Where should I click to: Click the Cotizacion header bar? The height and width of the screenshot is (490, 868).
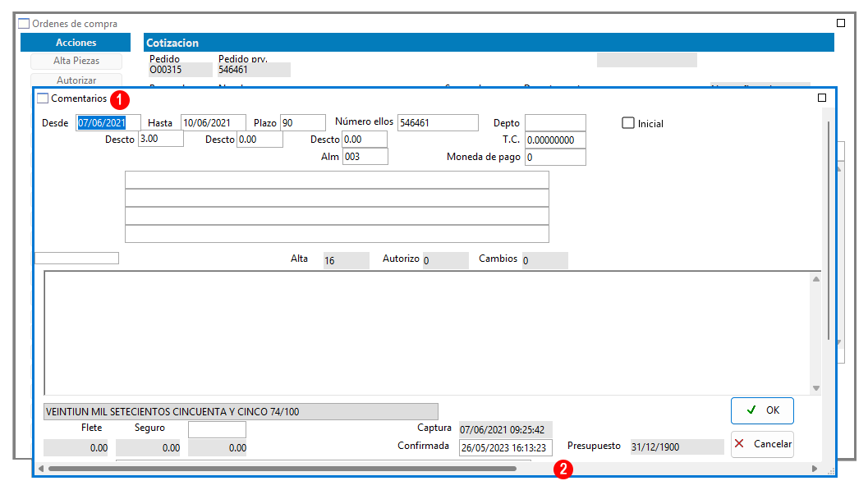[489, 43]
